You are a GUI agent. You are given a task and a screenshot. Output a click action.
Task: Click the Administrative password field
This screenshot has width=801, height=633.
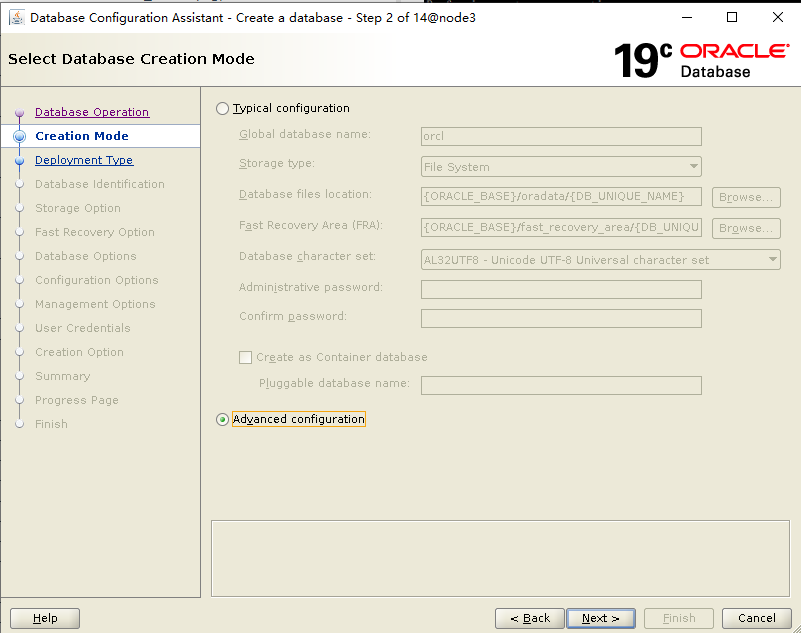point(561,289)
